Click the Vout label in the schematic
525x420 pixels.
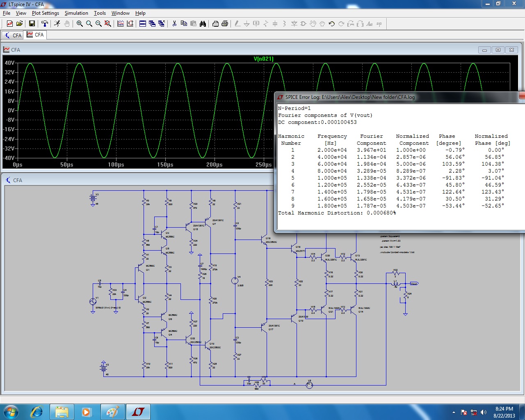(414, 283)
